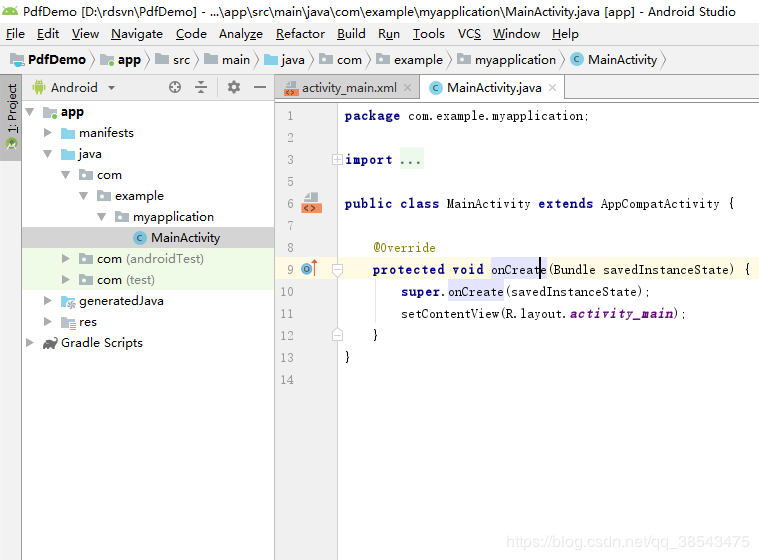The image size is (759, 560).
Task: Click the collapse all icon in Project panel
Action: (x=201, y=87)
